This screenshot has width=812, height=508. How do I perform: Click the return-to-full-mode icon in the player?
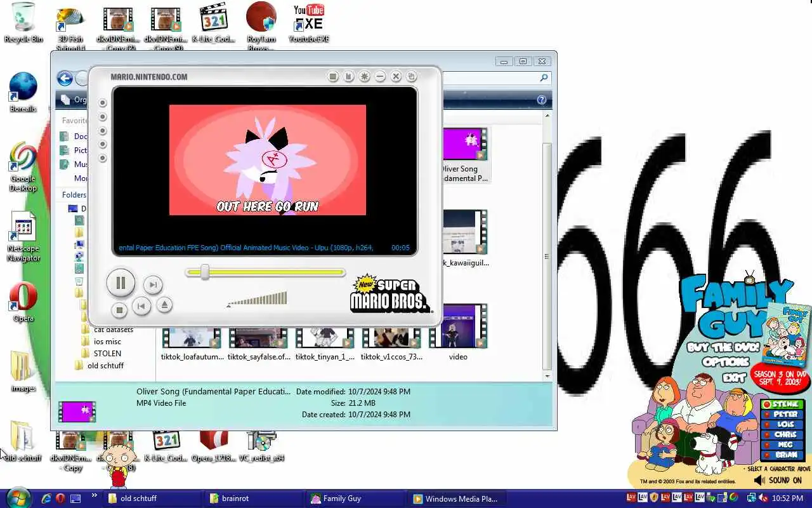(412, 76)
